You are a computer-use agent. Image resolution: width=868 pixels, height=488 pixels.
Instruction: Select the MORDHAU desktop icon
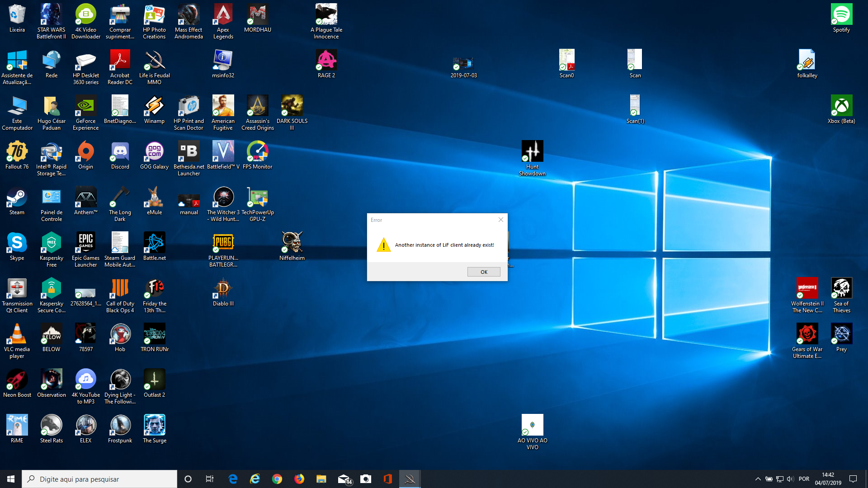tap(258, 19)
